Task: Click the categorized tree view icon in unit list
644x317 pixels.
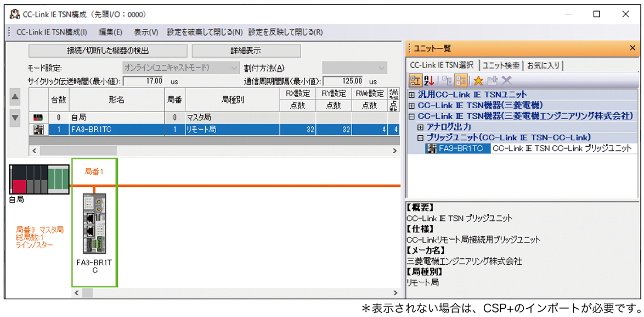Action: pos(416,81)
